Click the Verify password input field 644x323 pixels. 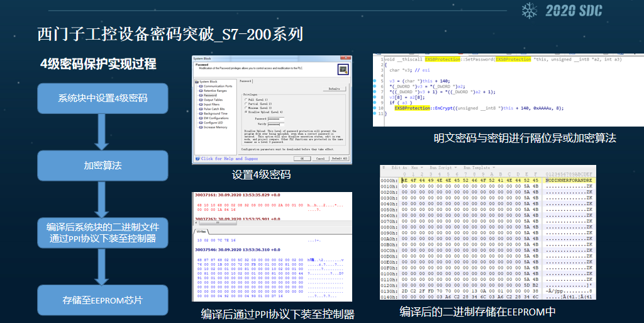point(277,124)
